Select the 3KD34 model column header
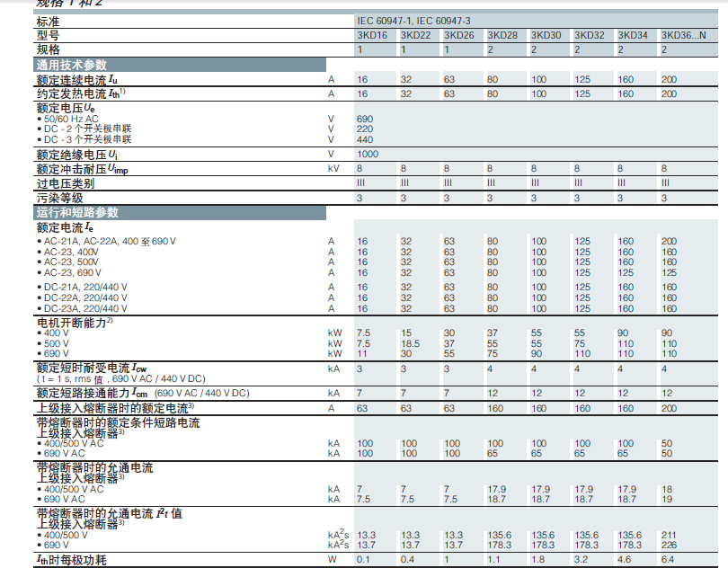This screenshot has height=568, width=728. 633,35
